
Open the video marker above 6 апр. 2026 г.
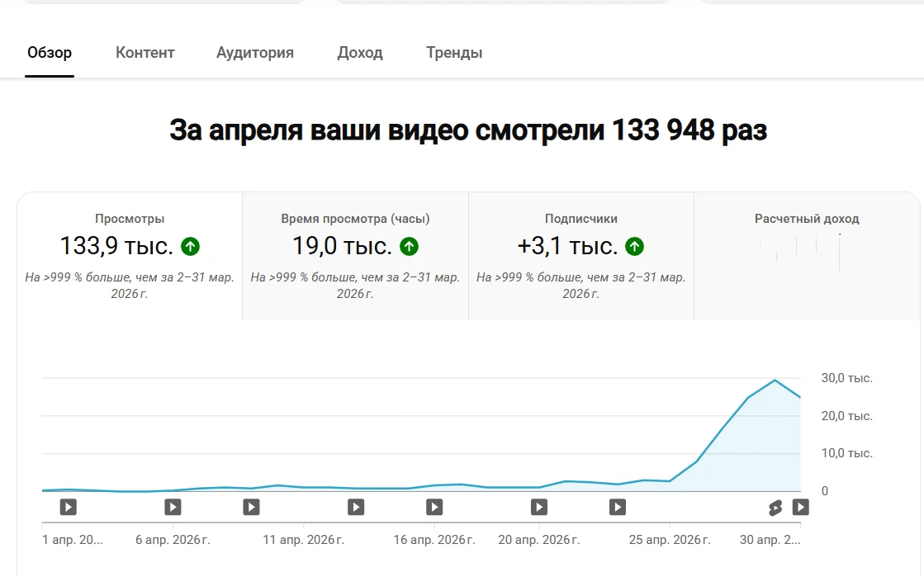click(x=173, y=507)
